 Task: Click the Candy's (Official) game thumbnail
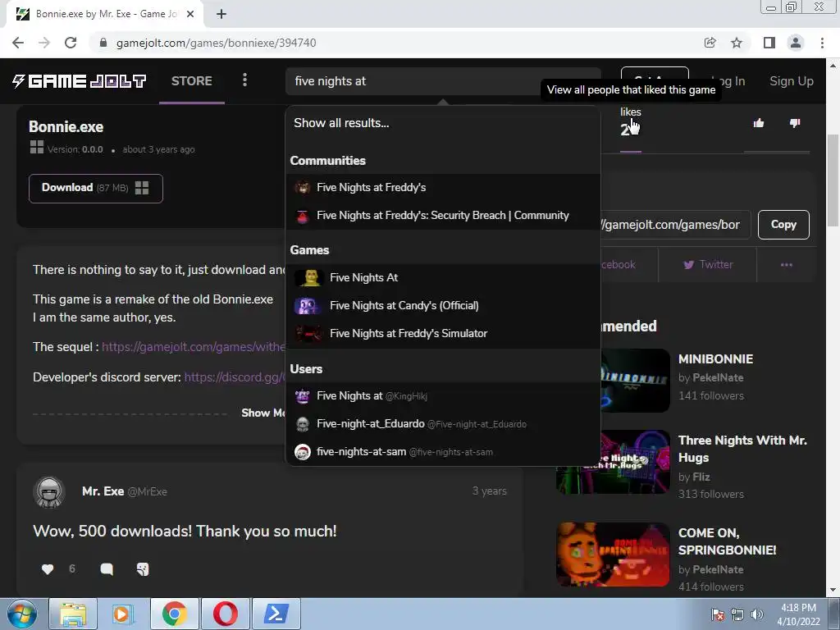click(x=308, y=305)
